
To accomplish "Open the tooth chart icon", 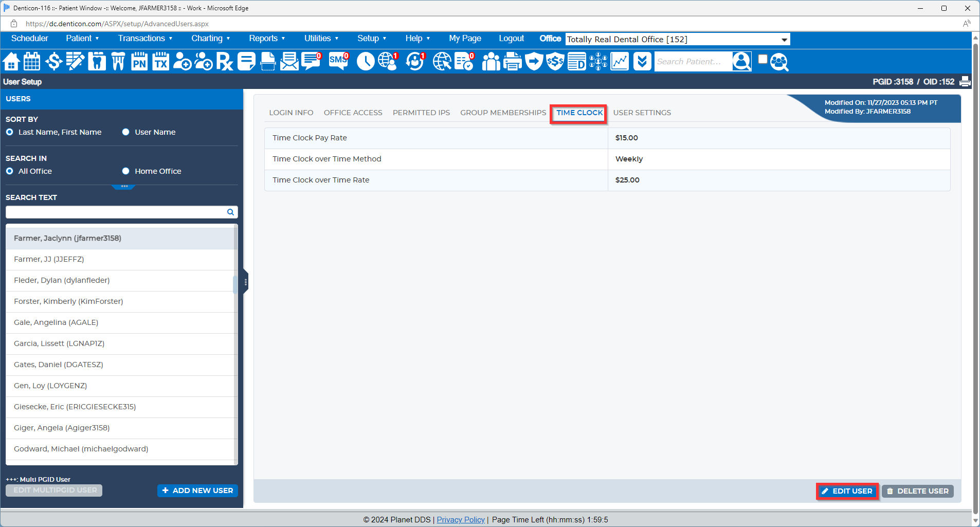I will tap(97, 62).
